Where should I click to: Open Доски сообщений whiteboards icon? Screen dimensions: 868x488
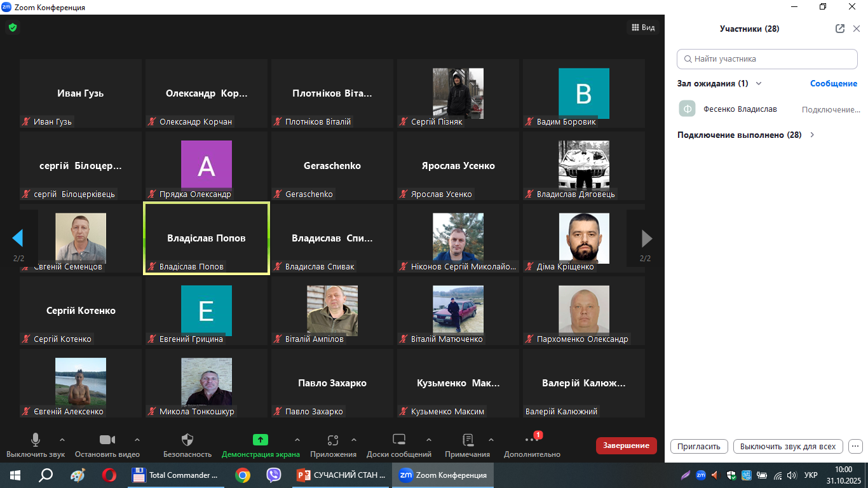point(399,440)
